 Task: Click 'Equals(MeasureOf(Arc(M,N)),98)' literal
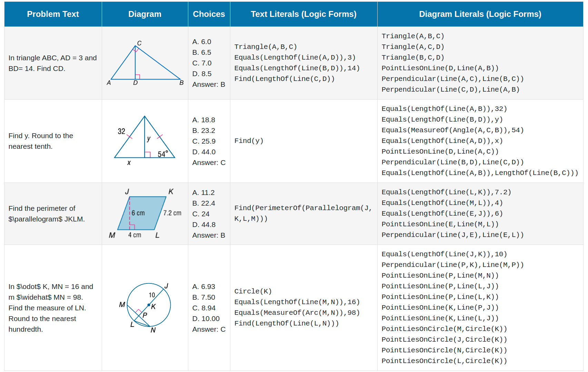(297, 313)
